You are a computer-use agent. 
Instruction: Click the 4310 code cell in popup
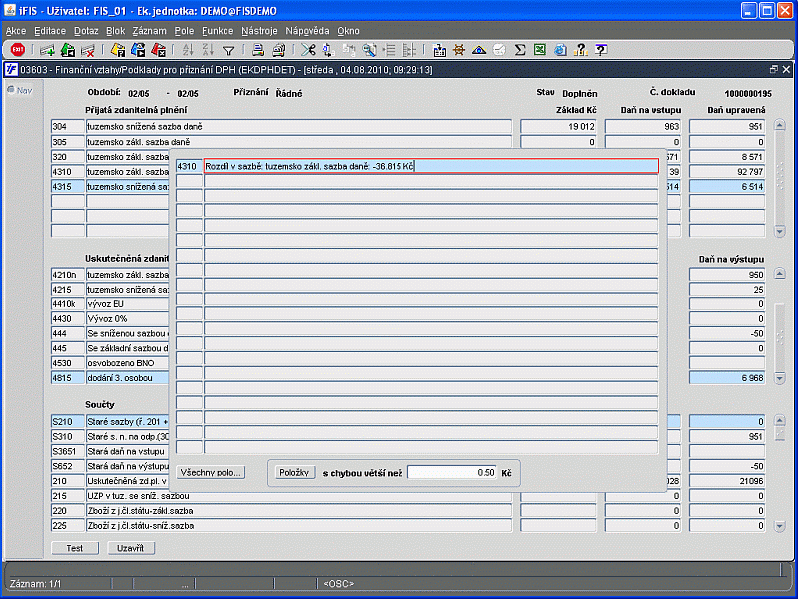[189, 166]
